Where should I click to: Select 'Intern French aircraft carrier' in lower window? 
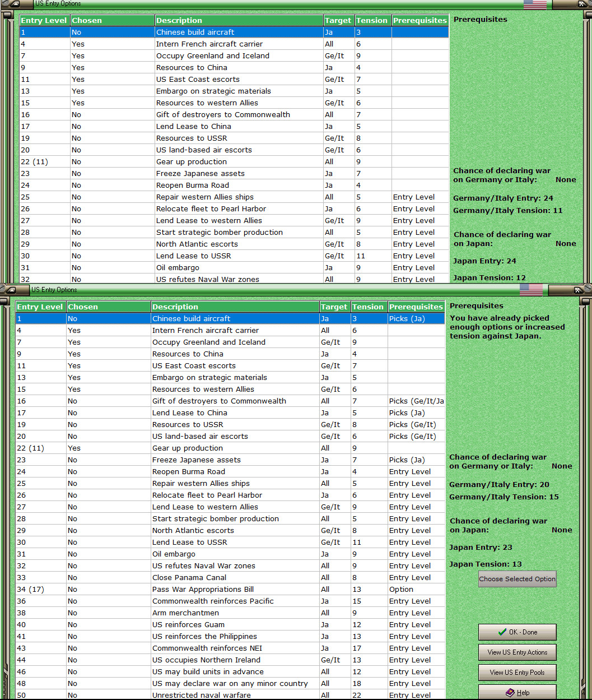coord(230,330)
